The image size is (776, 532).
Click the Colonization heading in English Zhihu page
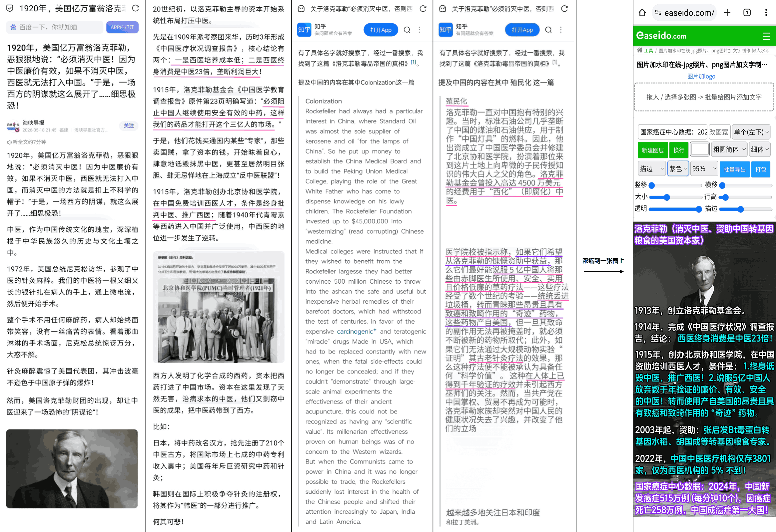point(323,101)
